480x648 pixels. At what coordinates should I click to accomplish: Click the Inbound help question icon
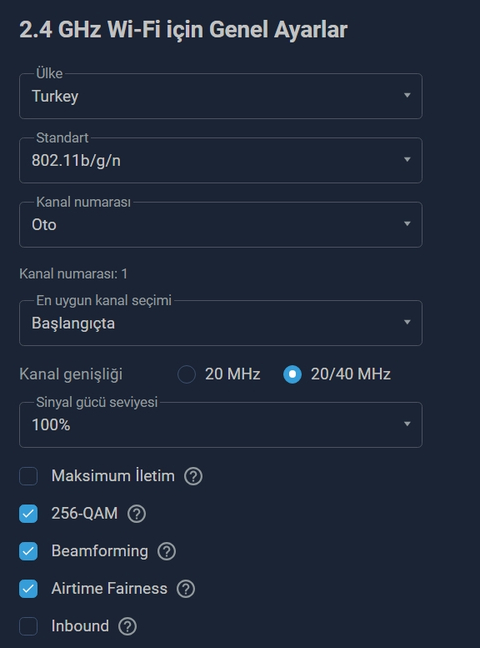tap(127, 626)
